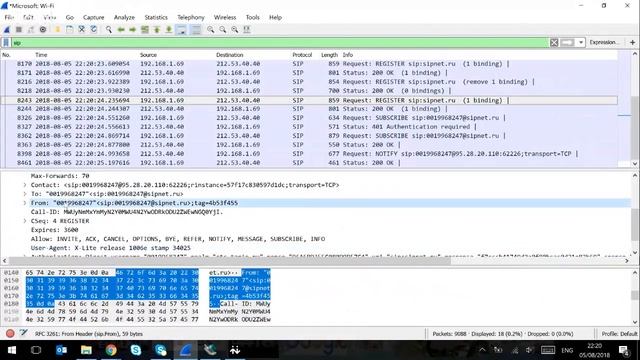Sort by the Time column header
The height and width of the screenshot is (360, 640).
[41, 55]
